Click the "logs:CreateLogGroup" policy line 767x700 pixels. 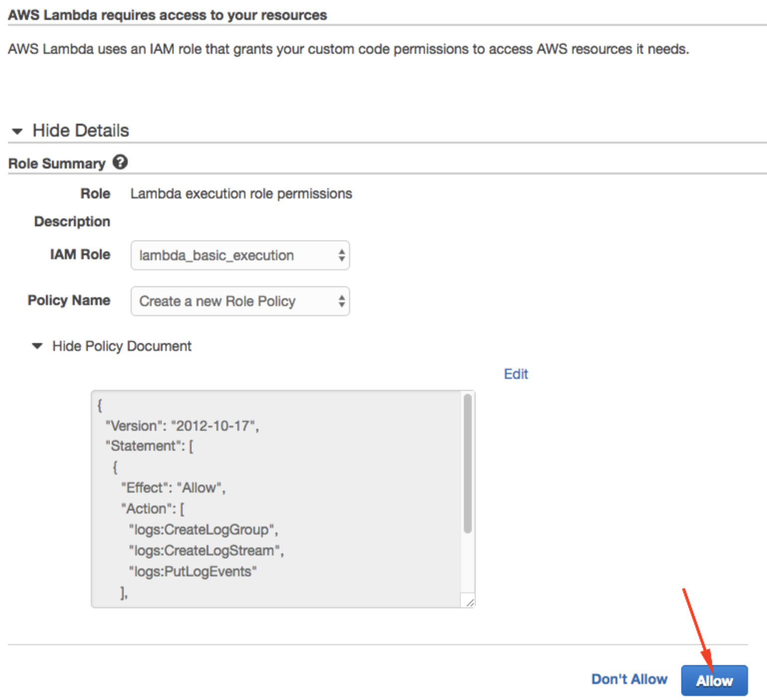click(203, 529)
